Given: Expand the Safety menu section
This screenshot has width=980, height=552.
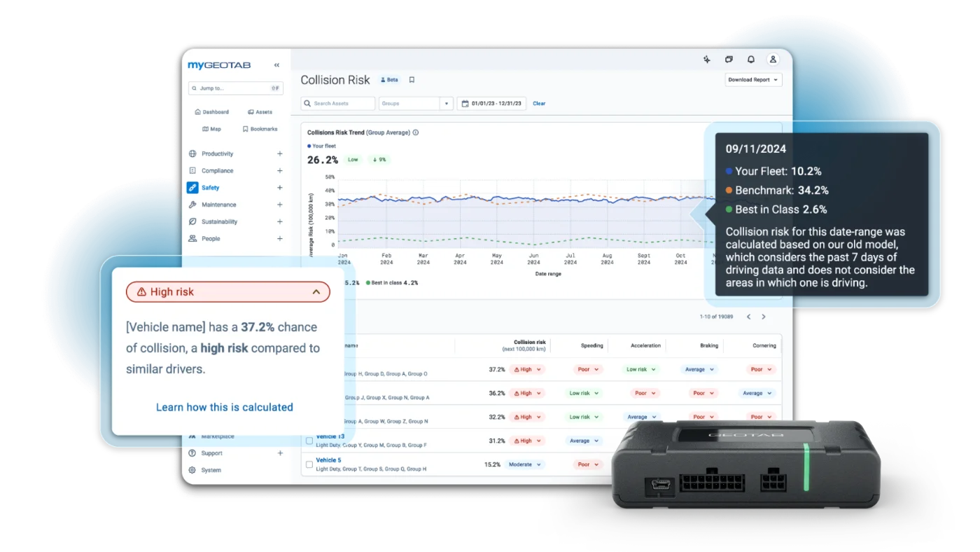Looking at the screenshot, I should (x=280, y=188).
